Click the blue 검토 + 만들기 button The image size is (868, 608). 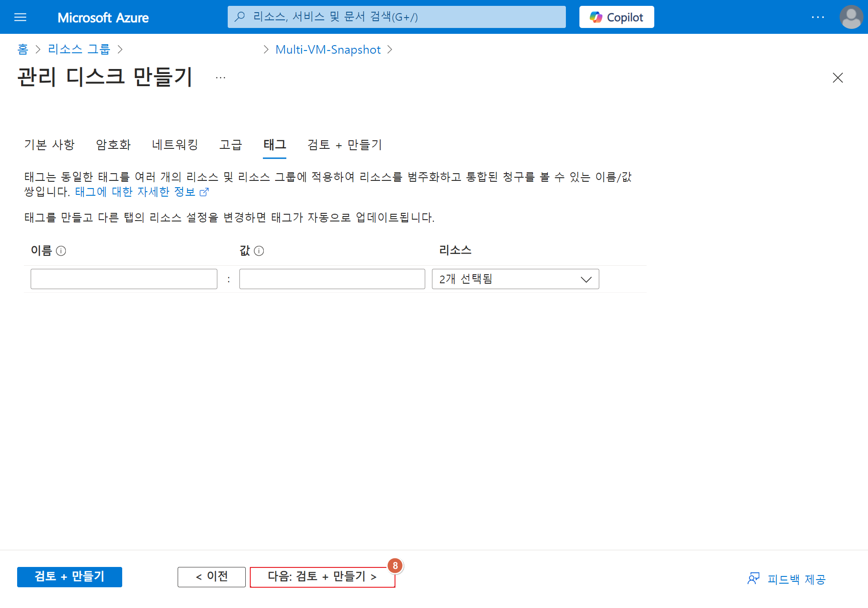pos(69,577)
